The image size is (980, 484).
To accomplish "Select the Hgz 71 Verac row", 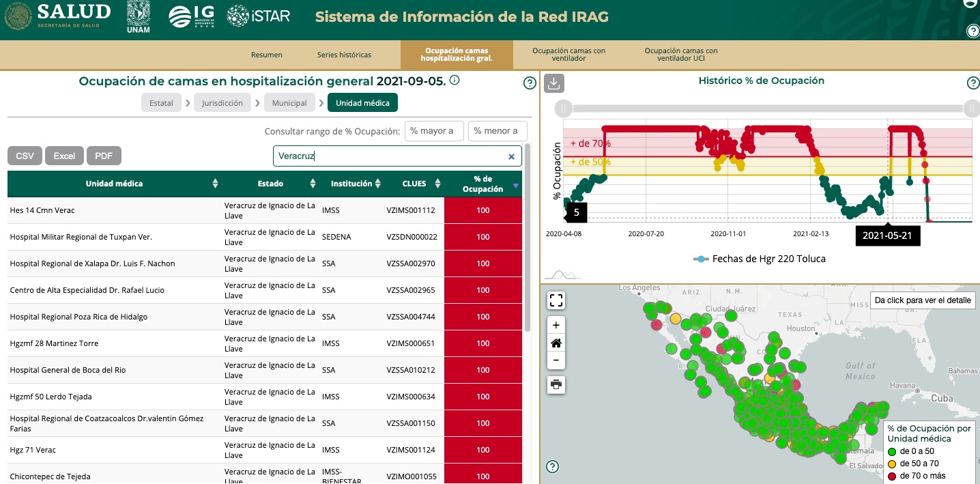I will pyautogui.click(x=265, y=450).
